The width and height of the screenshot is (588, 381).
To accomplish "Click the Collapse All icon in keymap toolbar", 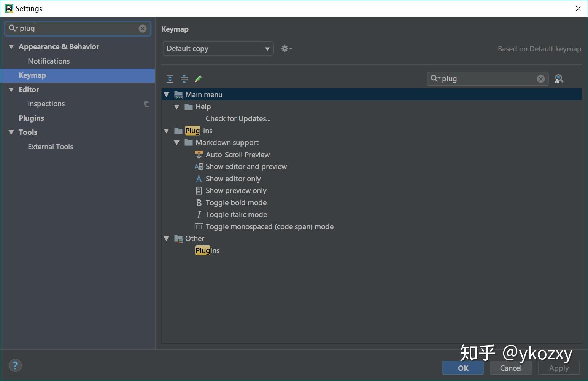I will click(184, 79).
